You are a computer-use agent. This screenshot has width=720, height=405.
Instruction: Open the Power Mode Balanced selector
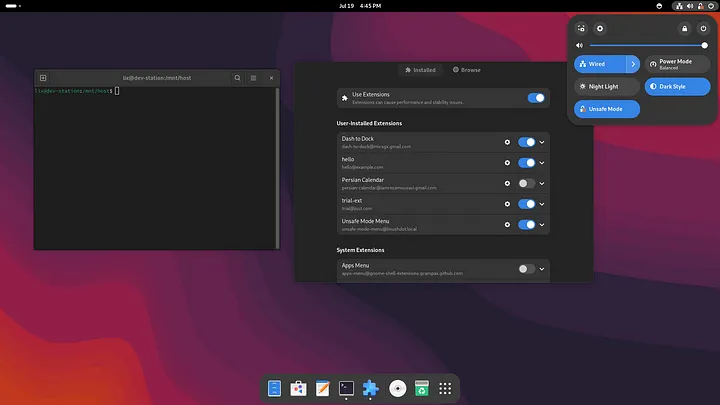tap(677, 64)
